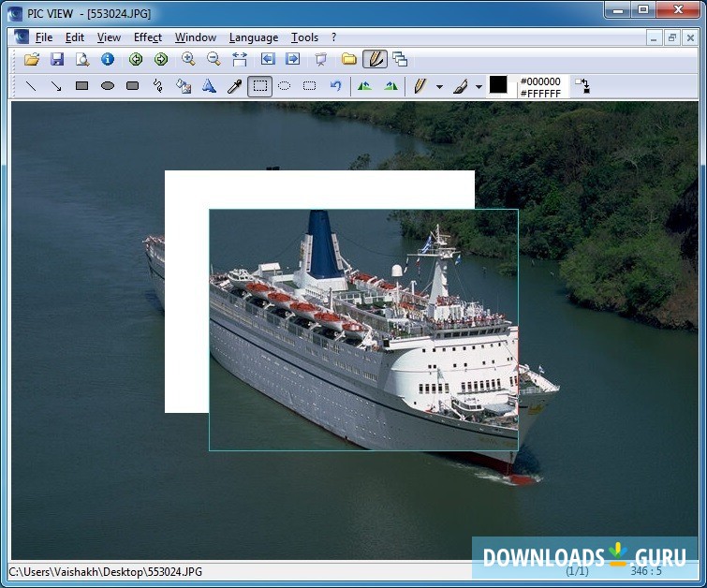Save the image with the floppy disk icon
This screenshot has width=707, height=588.
tap(57, 59)
